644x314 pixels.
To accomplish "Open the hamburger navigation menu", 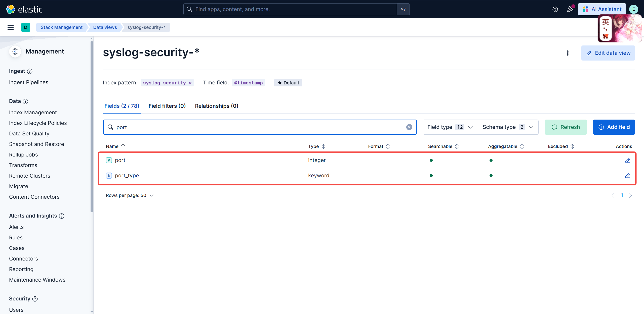I will point(11,27).
